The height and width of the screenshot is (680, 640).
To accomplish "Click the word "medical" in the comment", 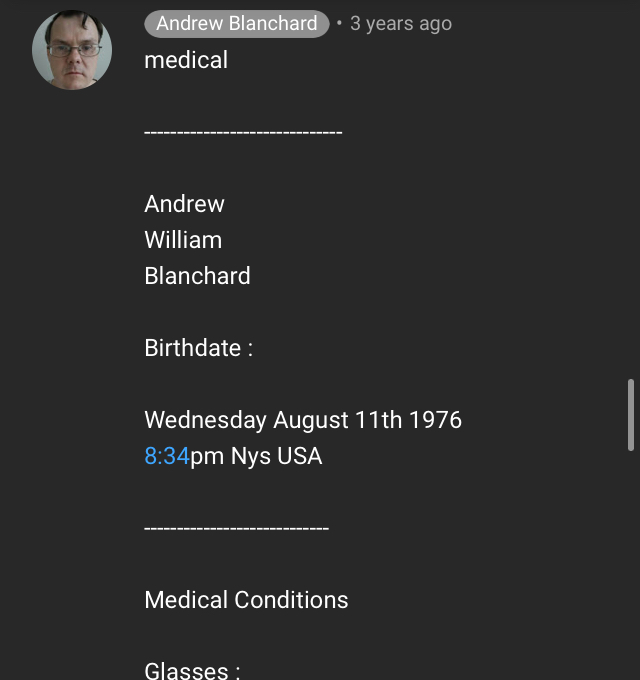I will 186,60.
